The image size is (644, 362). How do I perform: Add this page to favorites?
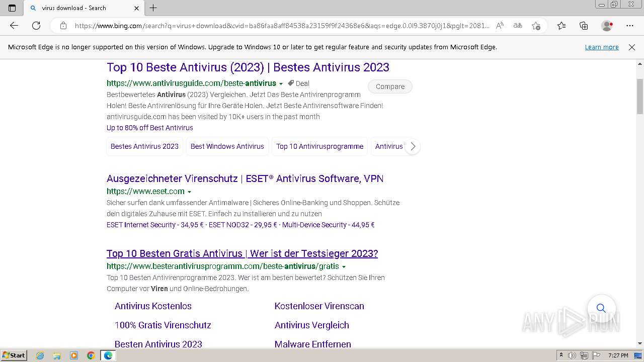(536, 26)
